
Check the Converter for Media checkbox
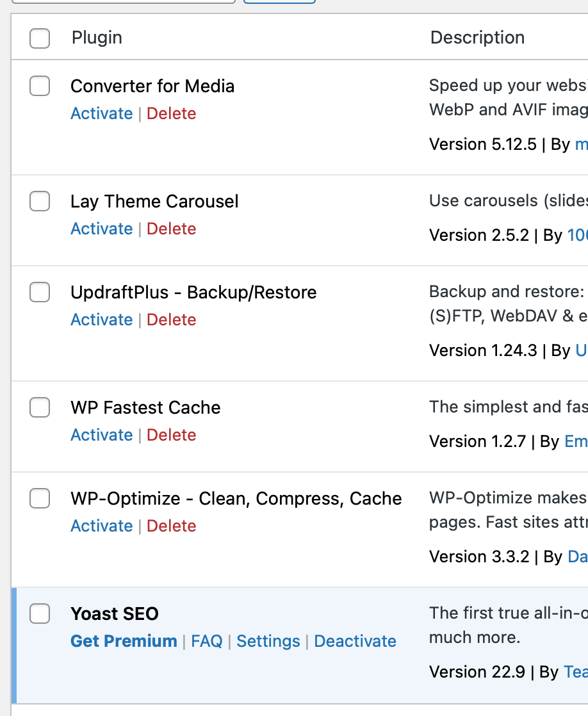tap(40, 86)
